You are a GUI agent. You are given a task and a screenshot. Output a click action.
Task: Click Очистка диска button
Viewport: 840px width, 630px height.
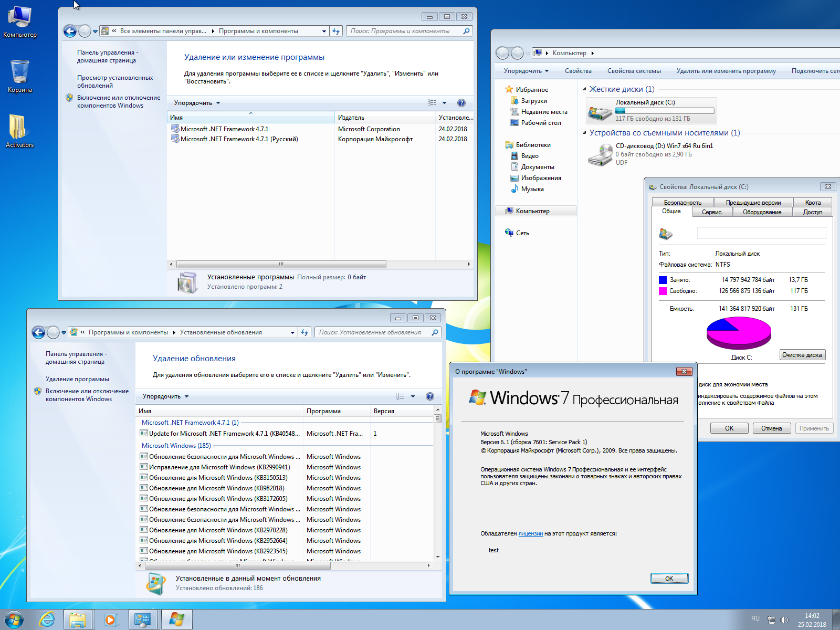click(802, 355)
